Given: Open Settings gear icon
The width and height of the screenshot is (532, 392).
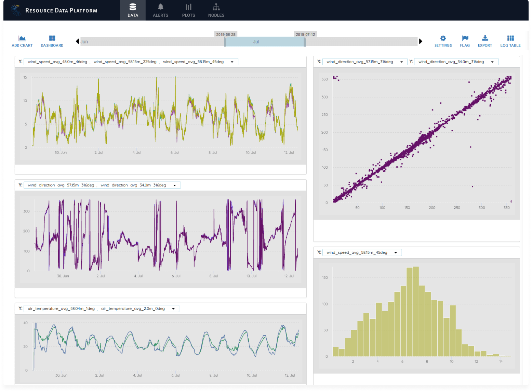Looking at the screenshot, I should 443,38.
